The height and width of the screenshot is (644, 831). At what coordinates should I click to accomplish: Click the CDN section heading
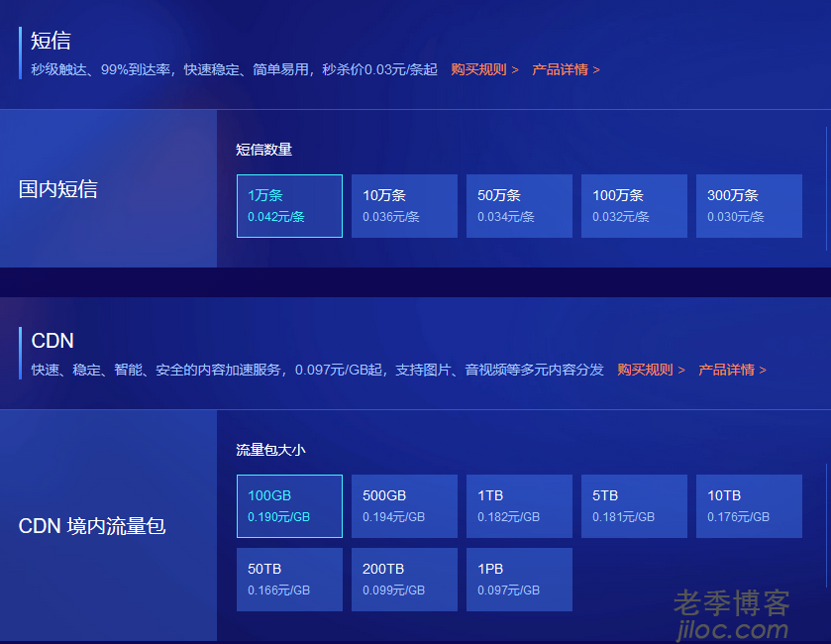(52, 341)
